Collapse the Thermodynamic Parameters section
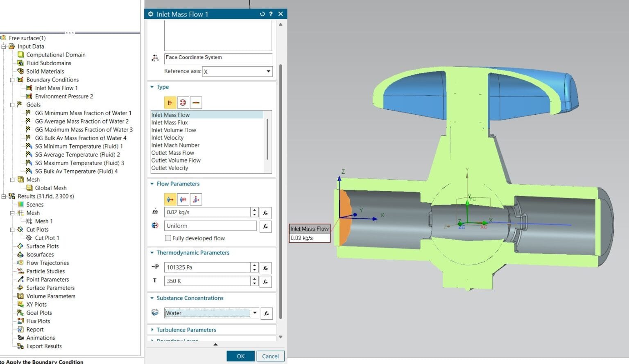 point(152,253)
